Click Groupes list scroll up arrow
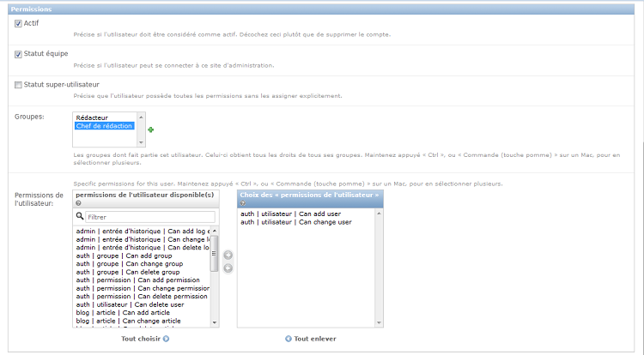The width and height of the screenshot is (644, 355). click(x=142, y=117)
